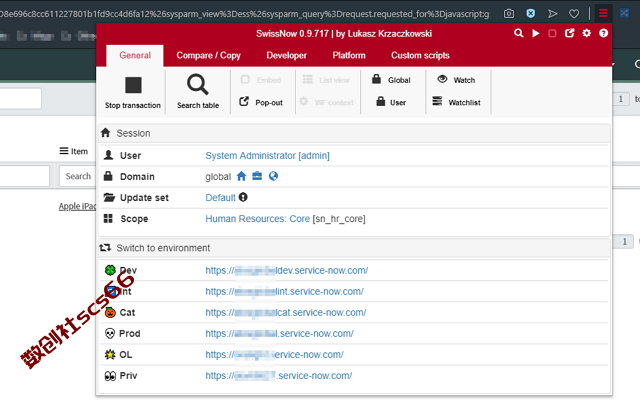
Task: Toggle the Watch eye option
Action: coord(456,80)
